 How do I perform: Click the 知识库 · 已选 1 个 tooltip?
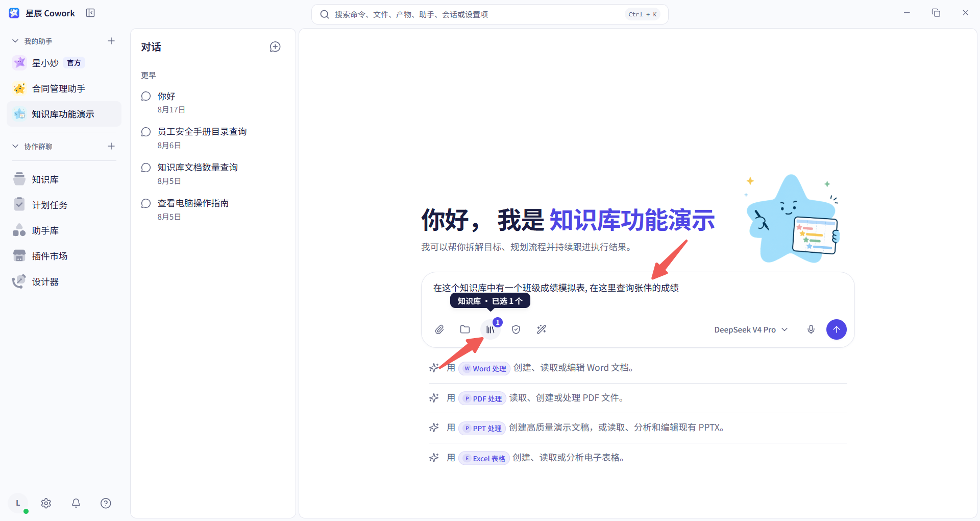(490, 301)
